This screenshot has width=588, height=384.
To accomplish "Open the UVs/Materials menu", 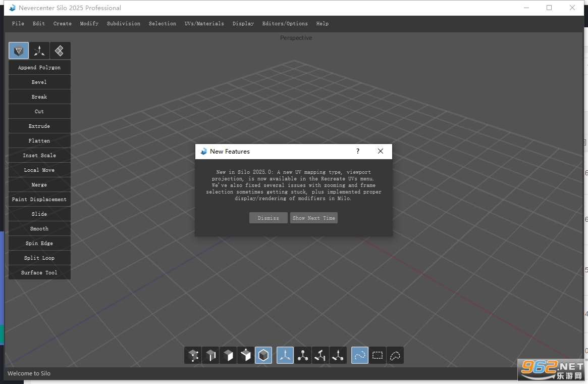I will [204, 24].
